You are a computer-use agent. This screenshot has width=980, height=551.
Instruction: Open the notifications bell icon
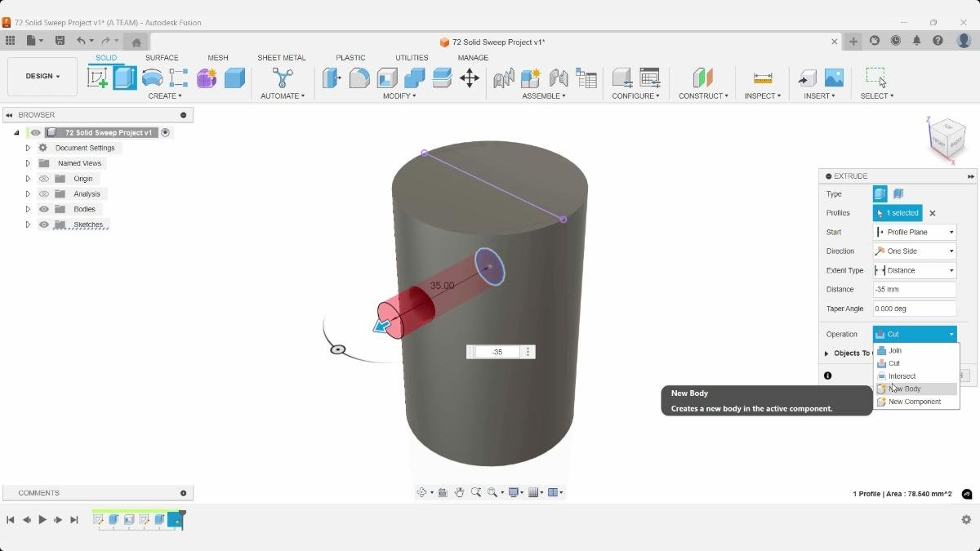pyautogui.click(x=916, y=41)
